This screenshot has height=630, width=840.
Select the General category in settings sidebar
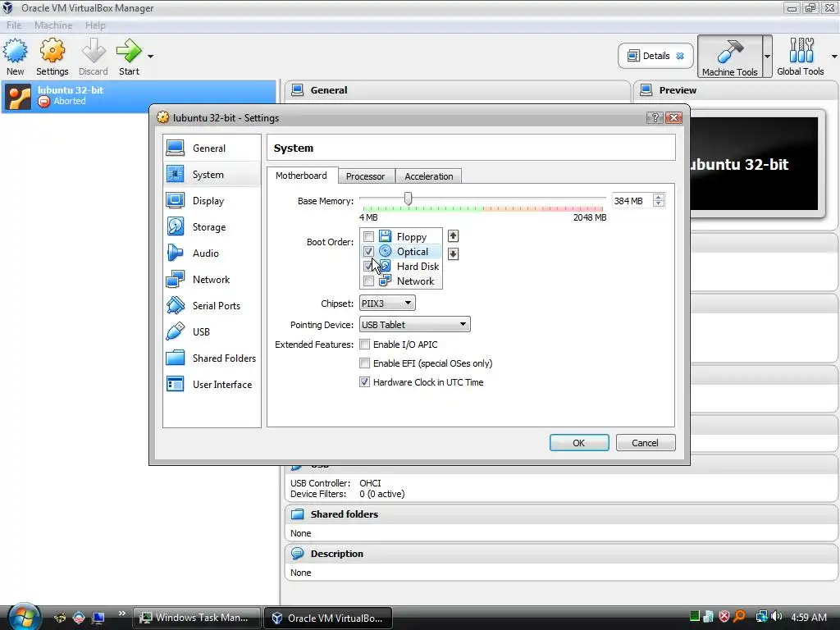pyautogui.click(x=212, y=148)
